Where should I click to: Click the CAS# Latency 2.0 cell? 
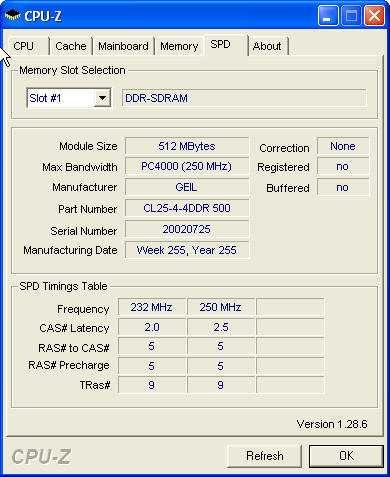(x=152, y=327)
